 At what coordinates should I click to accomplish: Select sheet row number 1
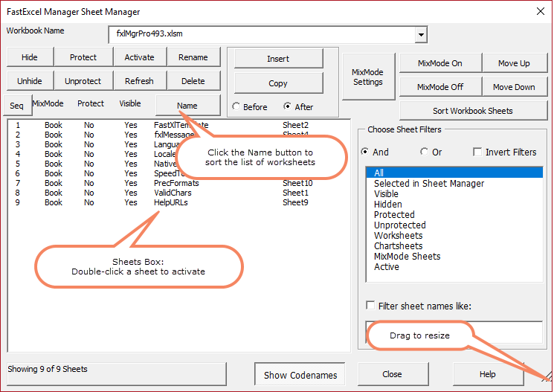[x=178, y=125]
